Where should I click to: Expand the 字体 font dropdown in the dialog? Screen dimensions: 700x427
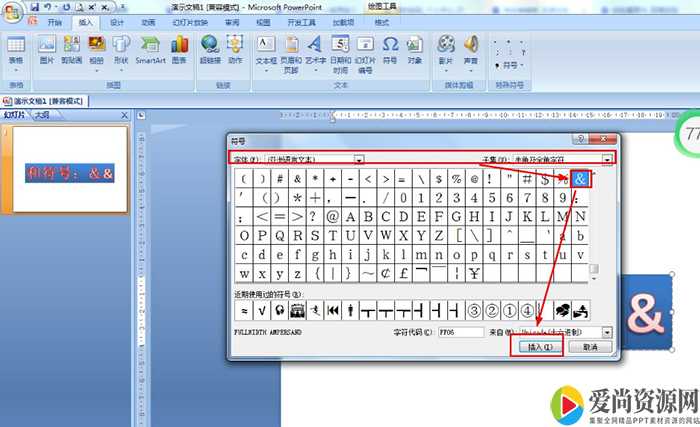click(x=359, y=159)
